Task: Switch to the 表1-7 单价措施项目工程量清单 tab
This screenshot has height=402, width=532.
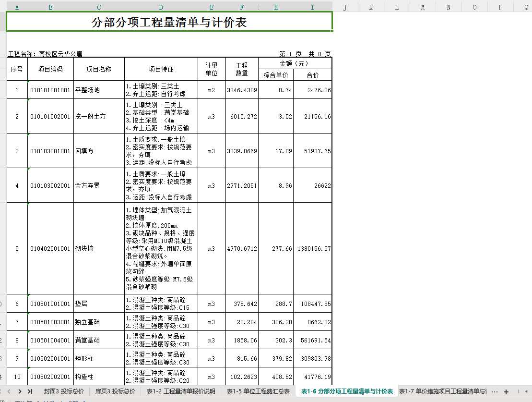Action: [442, 391]
